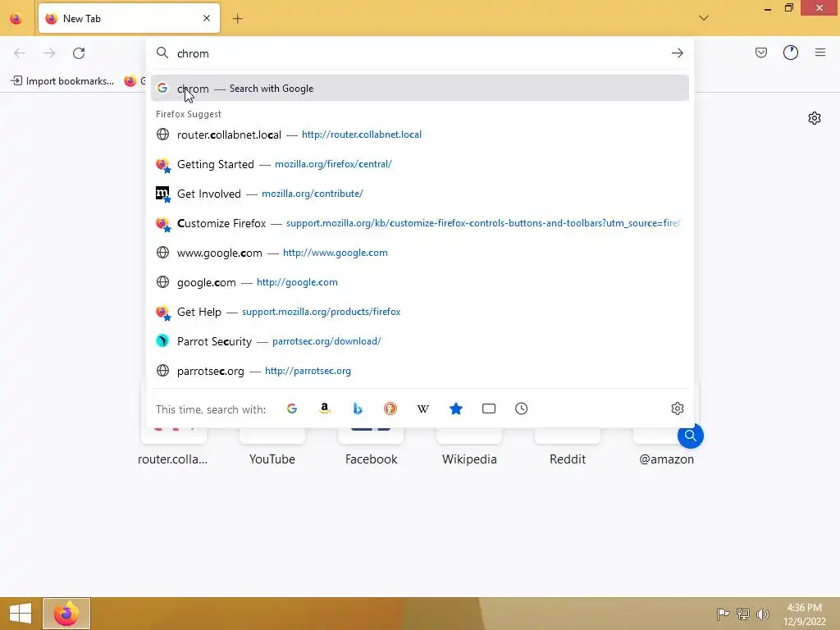Screen dimensions: 840x630
Task: Search this time with Google icon
Action: (x=292, y=409)
